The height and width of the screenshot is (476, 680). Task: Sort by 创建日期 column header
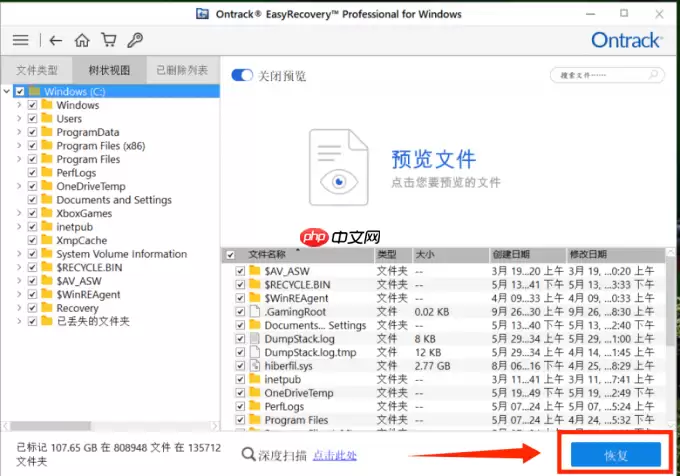tap(528, 254)
